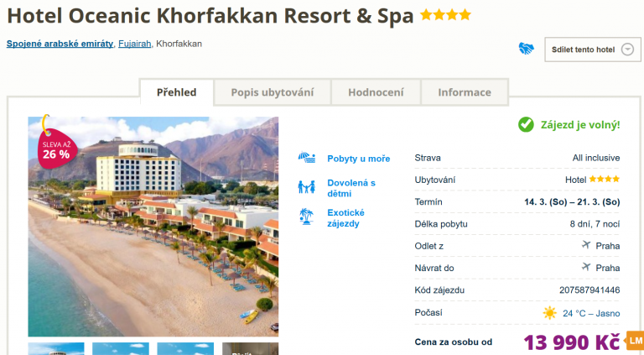Click the green checkmark availability icon

click(x=526, y=124)
